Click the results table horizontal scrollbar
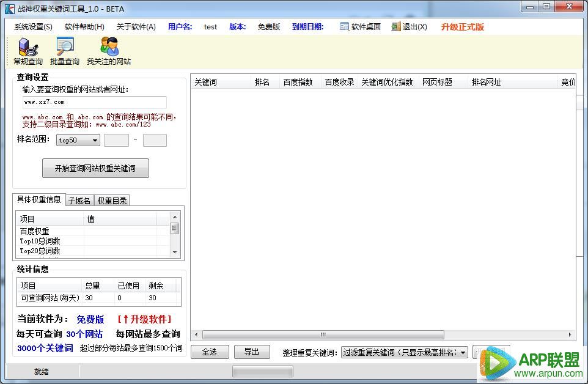 (x=323, y=334)
